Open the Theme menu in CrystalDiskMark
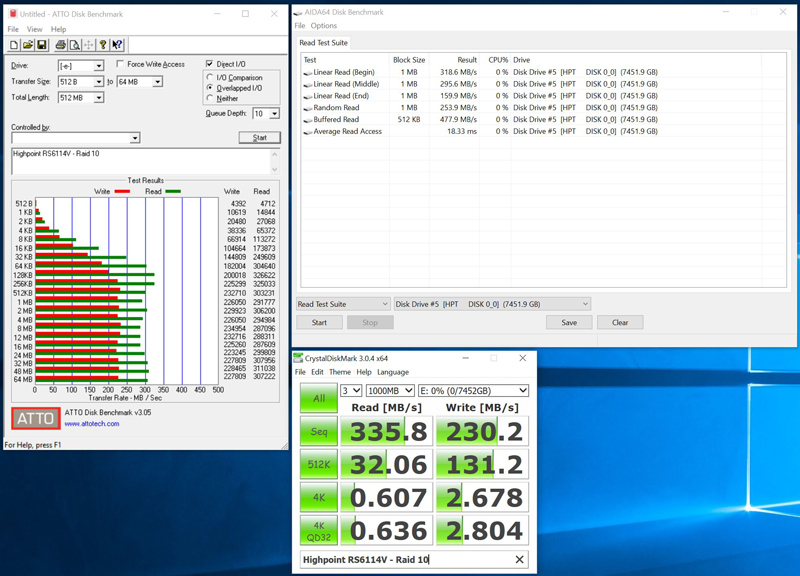800x576 pixels. click(x=340, y=372)
